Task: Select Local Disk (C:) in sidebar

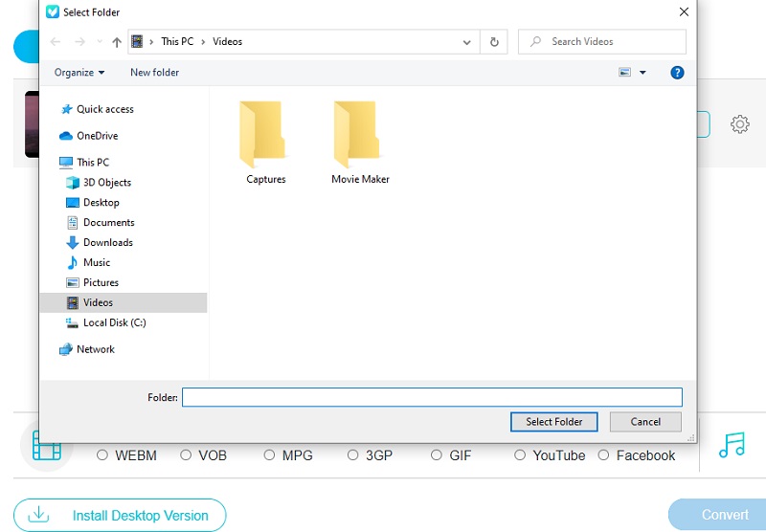Action: [114, 322]
